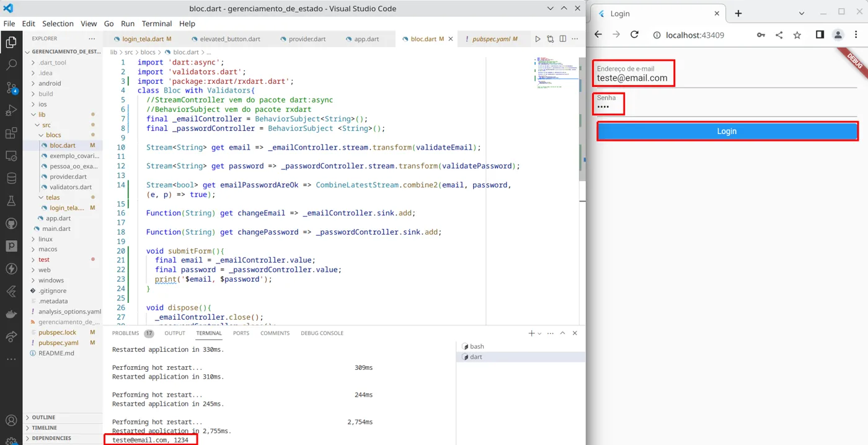Bookmark this page with the star

797,35
